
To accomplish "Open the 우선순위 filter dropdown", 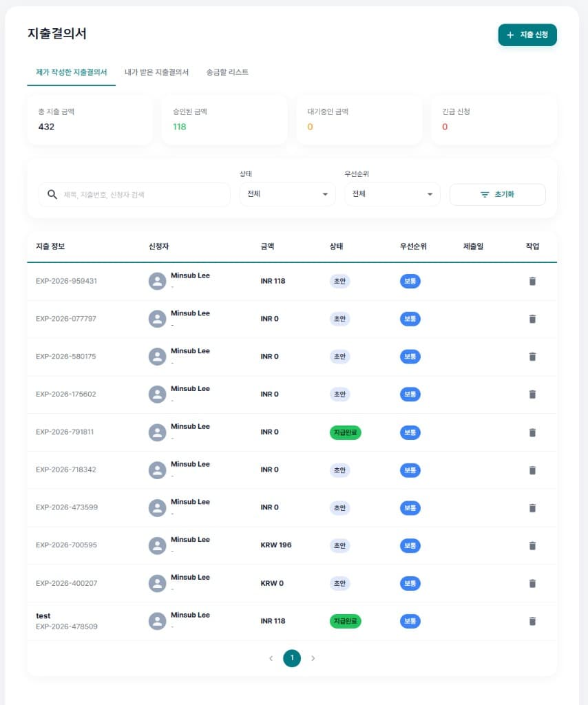I will [x=392, y=193].
